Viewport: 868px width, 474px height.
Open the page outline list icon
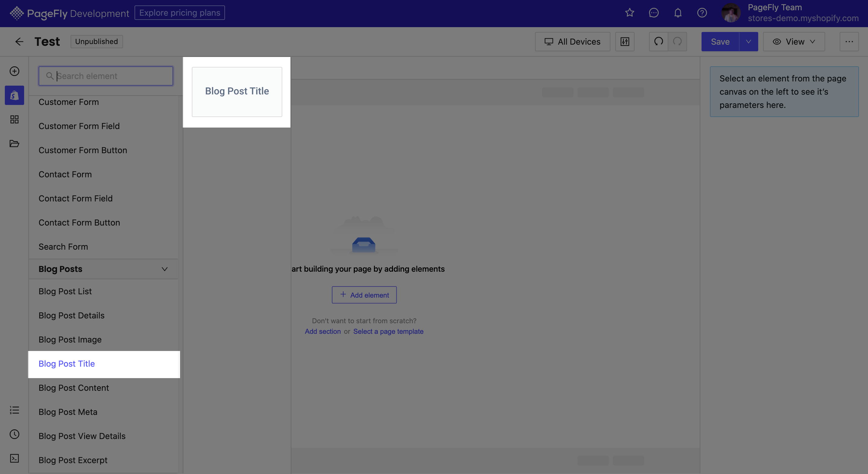14,410
